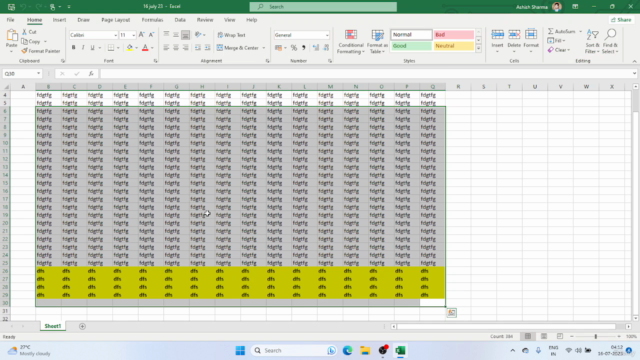This screenshot has width=640, height=360.
Task: Switch to the View tab
Action: [229, 20]
